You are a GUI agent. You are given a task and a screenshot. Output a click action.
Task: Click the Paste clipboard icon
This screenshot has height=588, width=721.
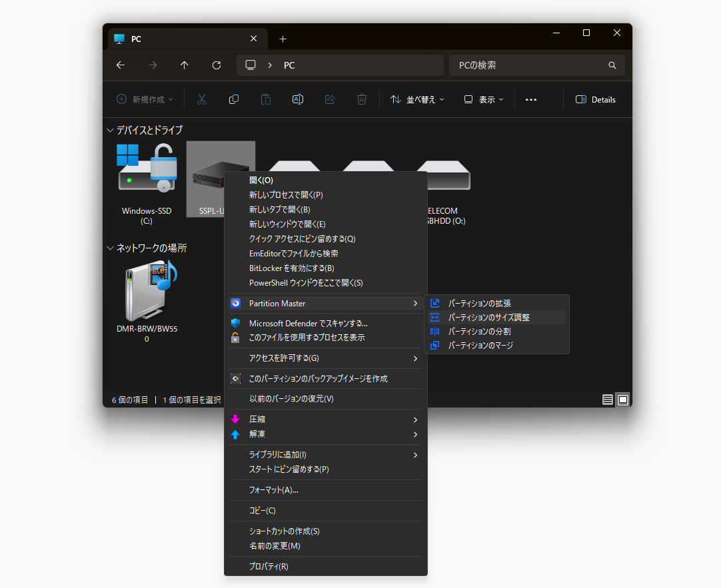[266, 99]
